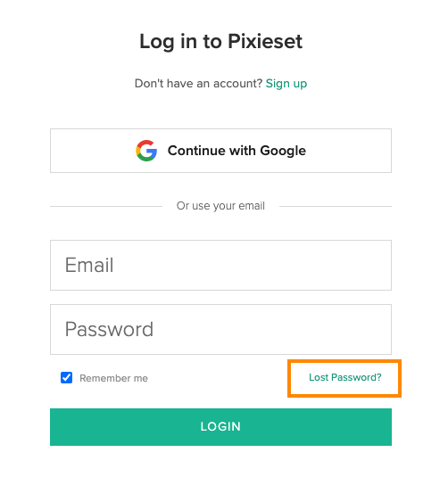Image resolution: width=448 pixels, height=477 pixels.
Task: Open the Lost Password? link
Action: (x=345, y=377)
